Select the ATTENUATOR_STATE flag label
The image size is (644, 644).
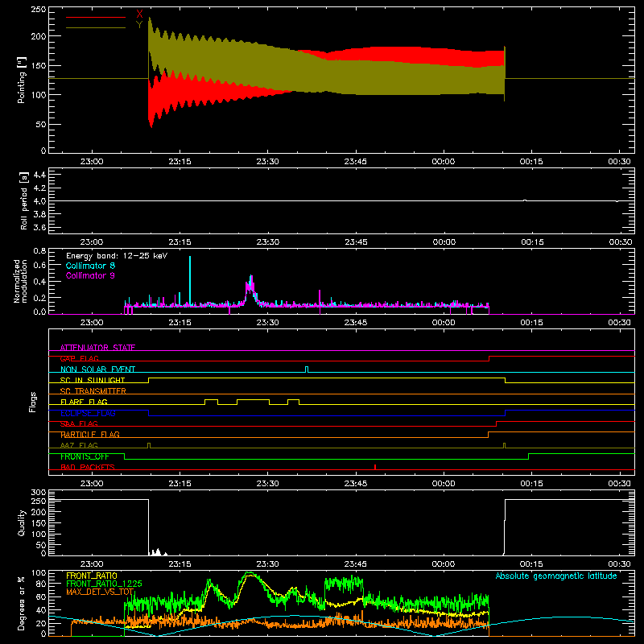point(97,348)
